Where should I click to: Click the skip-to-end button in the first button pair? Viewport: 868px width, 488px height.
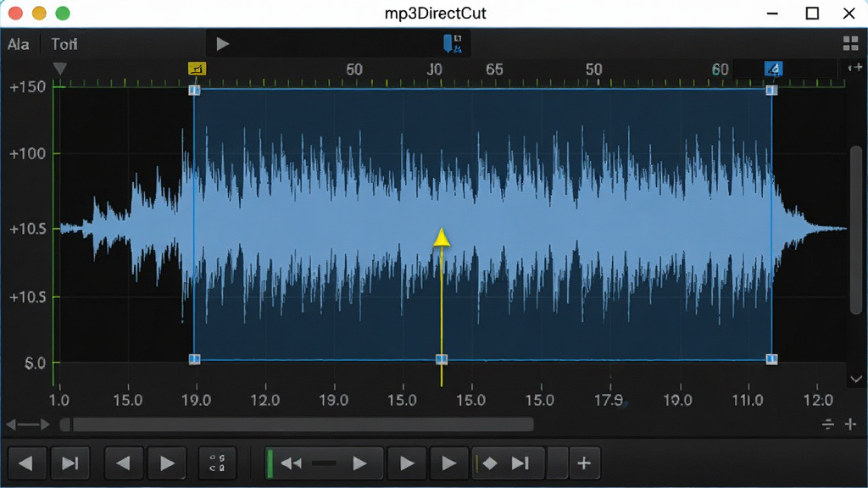coord(70,463)
